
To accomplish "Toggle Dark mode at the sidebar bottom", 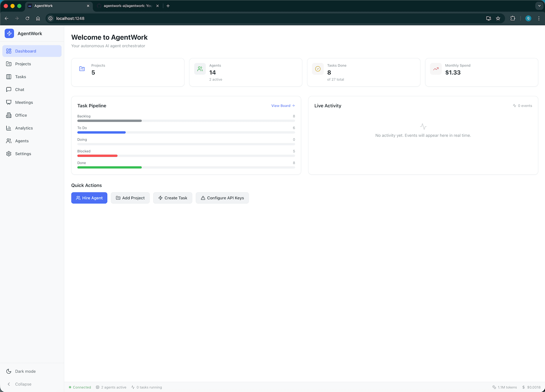I will pos(25,371).
